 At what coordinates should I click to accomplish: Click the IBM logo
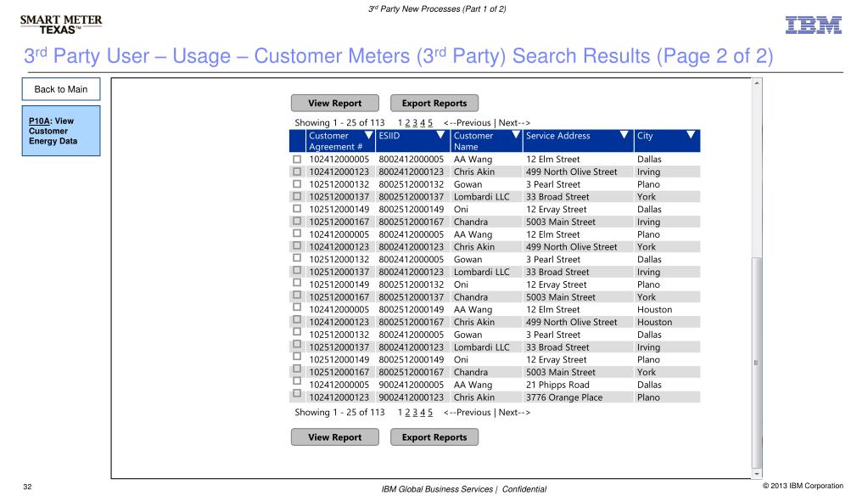point(813,25)
